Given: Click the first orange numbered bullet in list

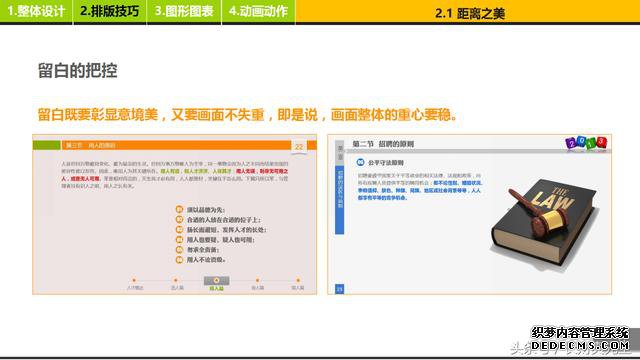Looking at the screenshot, I should [179, 209].
